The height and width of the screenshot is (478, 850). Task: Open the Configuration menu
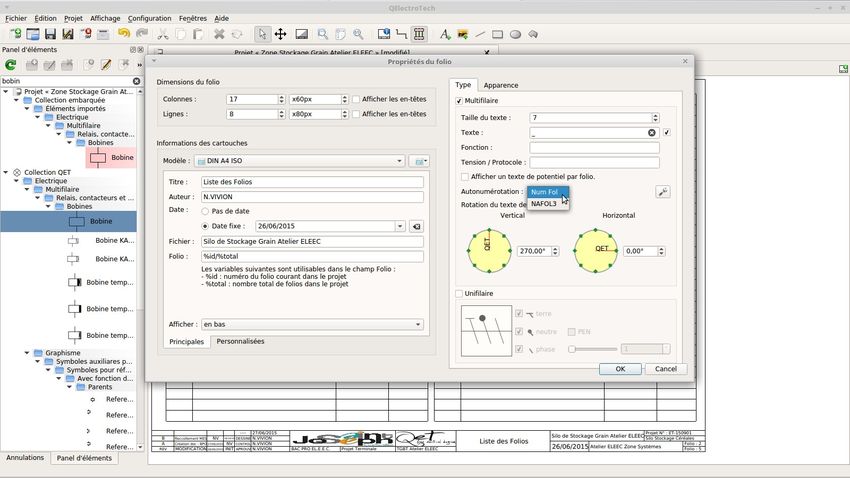click(x=149, y=18)
